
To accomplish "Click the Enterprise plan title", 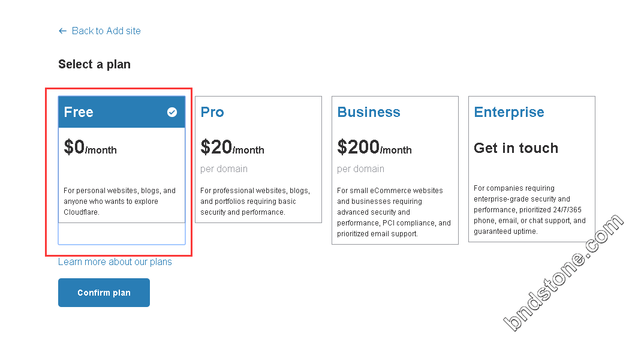I will [x=509, y=112].
